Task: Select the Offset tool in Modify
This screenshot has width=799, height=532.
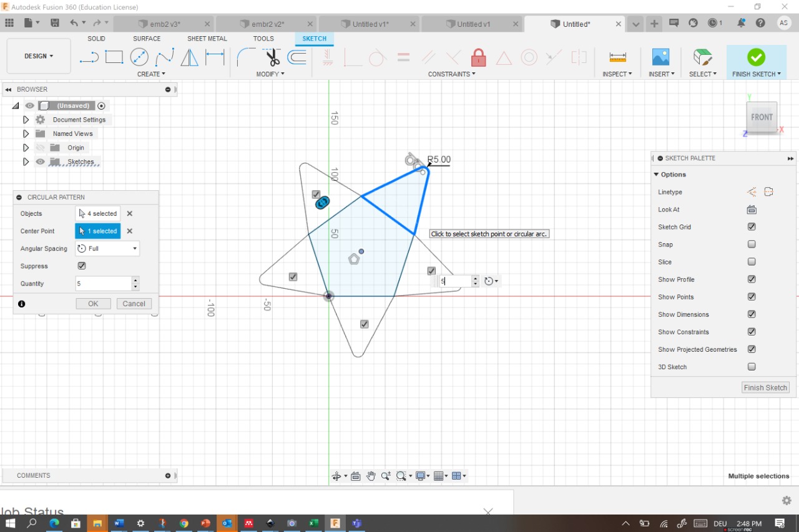Action: (x=297, y=57)
